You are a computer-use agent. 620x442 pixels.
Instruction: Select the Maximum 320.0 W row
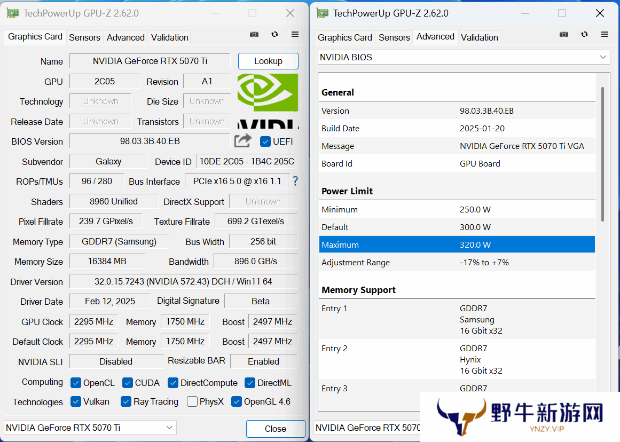[457, 245]
